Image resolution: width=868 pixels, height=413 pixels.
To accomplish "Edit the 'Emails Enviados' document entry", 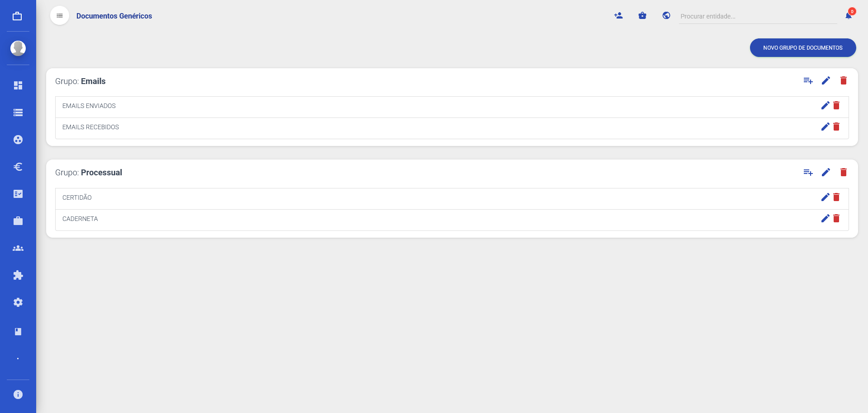I will pos(825,105).
